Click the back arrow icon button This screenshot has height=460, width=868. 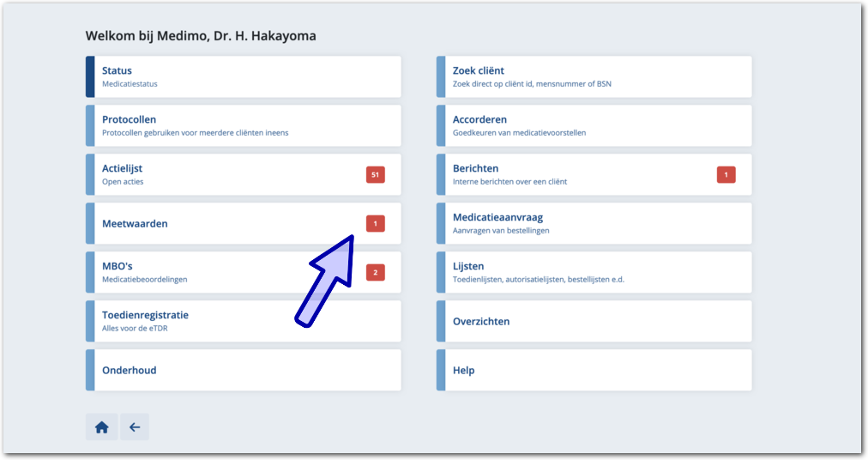tap(135, 427)
